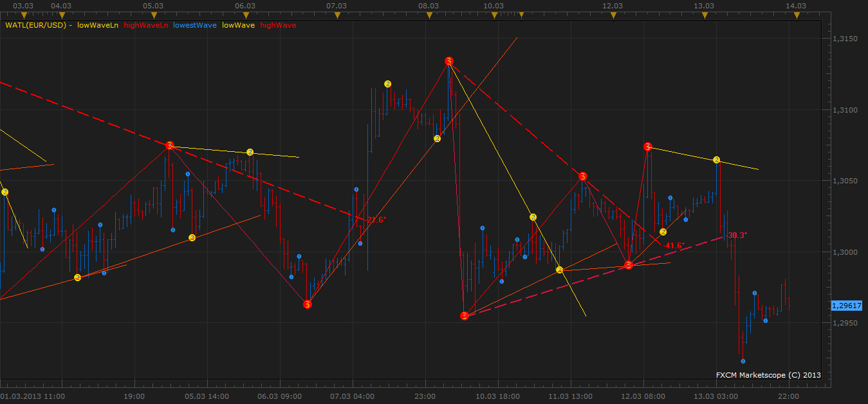Click the day marker triangle under 04.03

[62, 15]
